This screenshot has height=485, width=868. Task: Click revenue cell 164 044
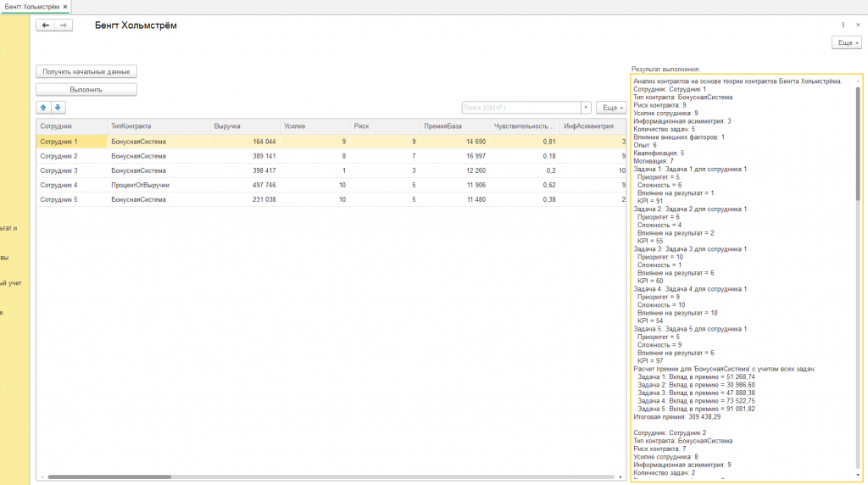click(x=245, y=142)
